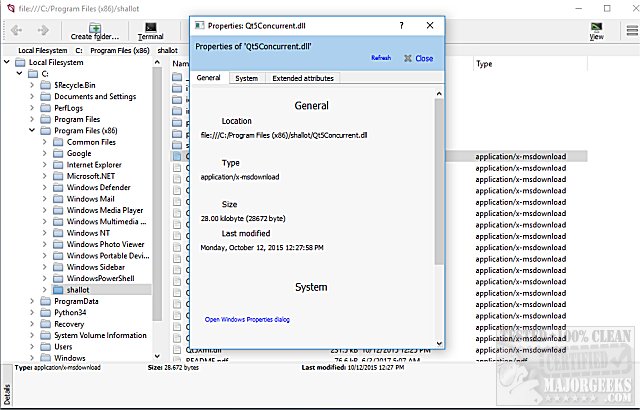
Task: Click the shallot breadcrumb segment
Action: point(168,51)
